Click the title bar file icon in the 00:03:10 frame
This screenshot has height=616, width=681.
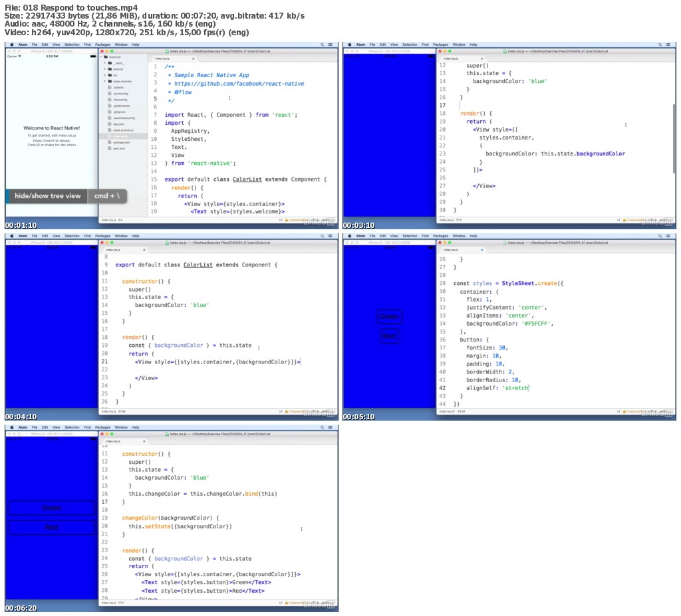pos(505,51)
